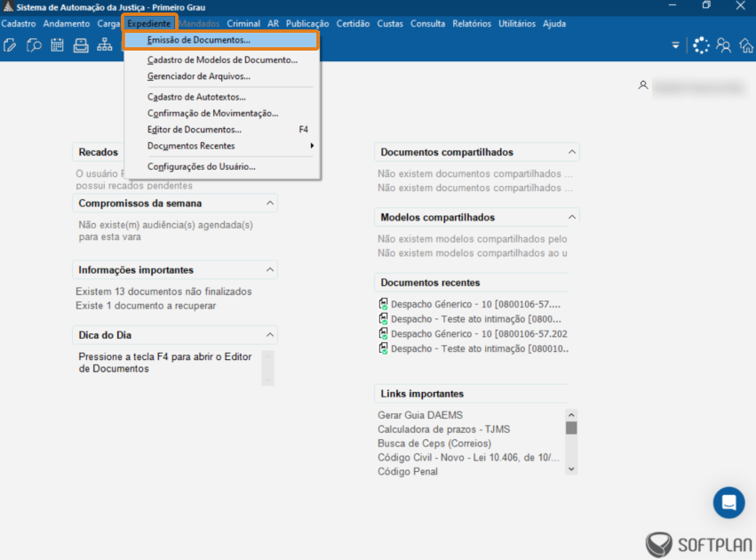The height and width of the screenshot is (560, 756).
Task: Open Editor de Documentos menu entry
Action: click(222, 129)
